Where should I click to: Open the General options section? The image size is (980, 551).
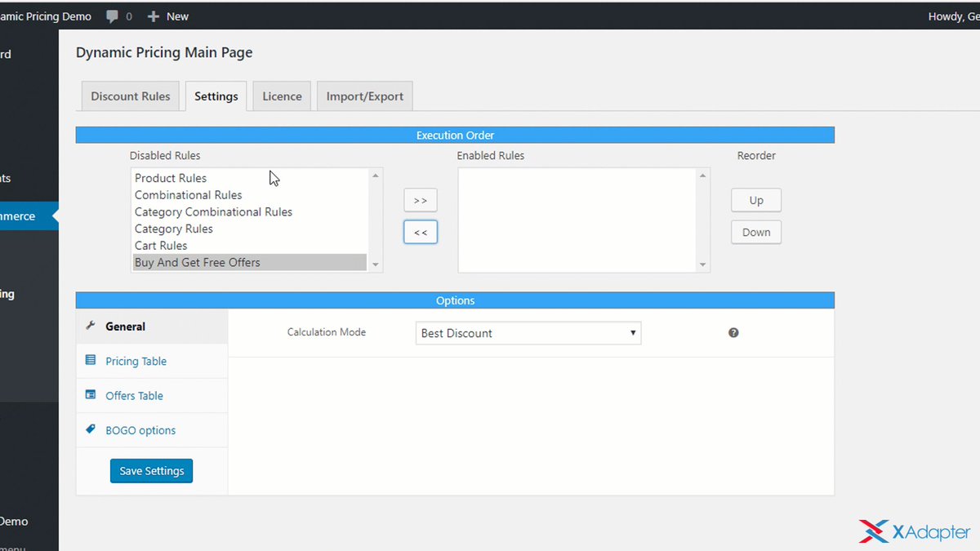coord(152,327)
